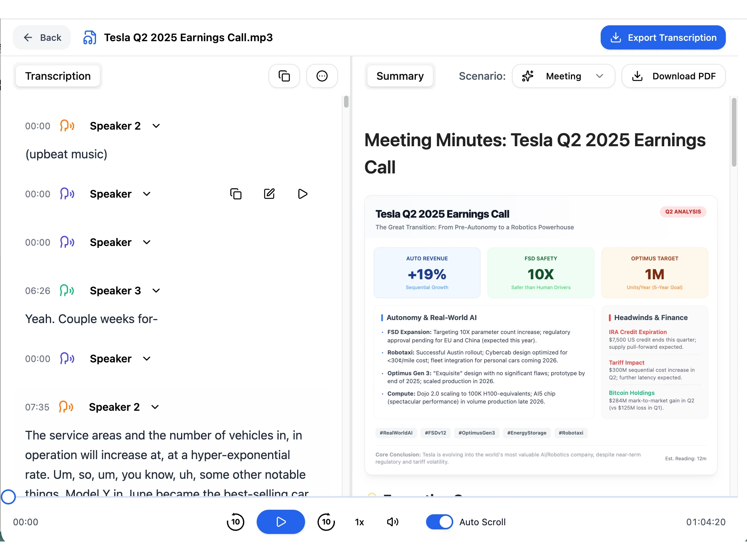747x560 pixels.
Task: Rewind audio 10 seconds
Action: coord(236,522)
